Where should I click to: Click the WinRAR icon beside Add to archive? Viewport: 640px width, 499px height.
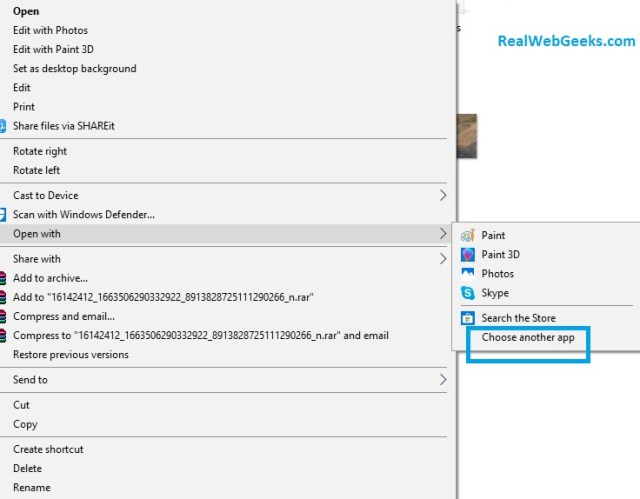click(3, 278)
